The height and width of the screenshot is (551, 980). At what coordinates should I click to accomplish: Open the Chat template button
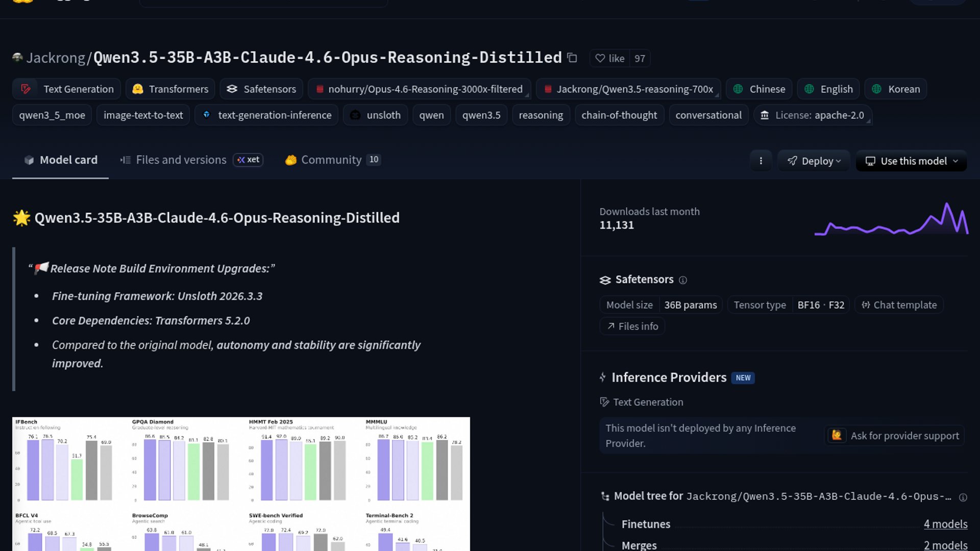[x=899, y=305]
